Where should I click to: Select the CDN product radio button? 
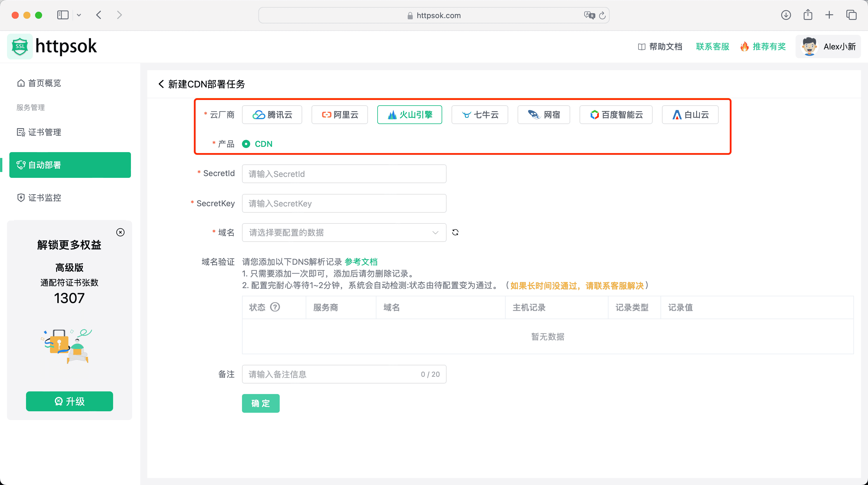click(x=247, y=144)
